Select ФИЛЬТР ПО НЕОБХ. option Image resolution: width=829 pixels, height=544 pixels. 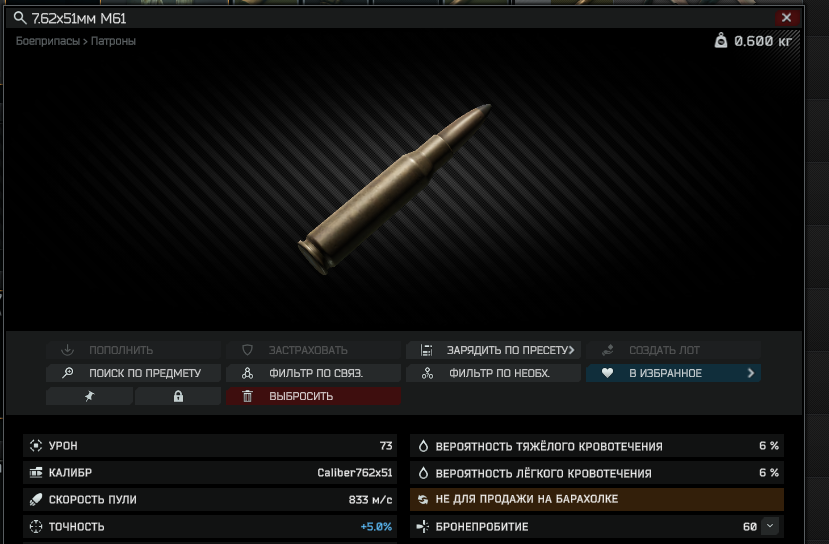[x=493, y=373]
